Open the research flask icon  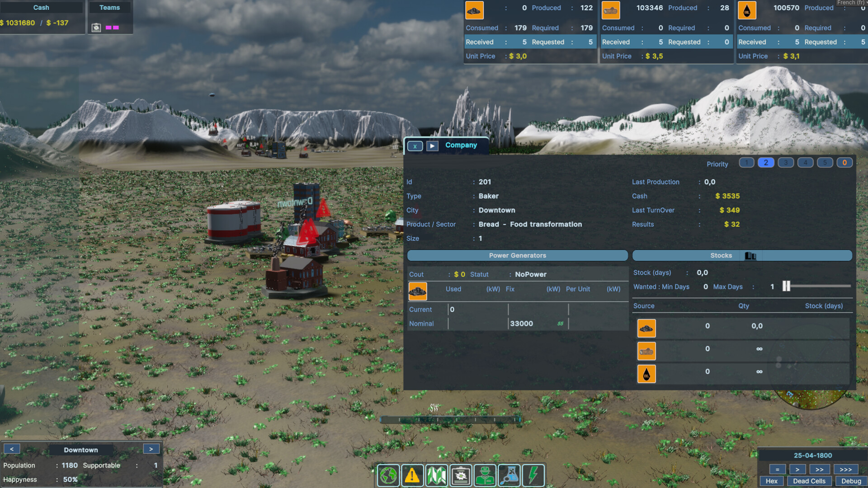coord(509,475)
